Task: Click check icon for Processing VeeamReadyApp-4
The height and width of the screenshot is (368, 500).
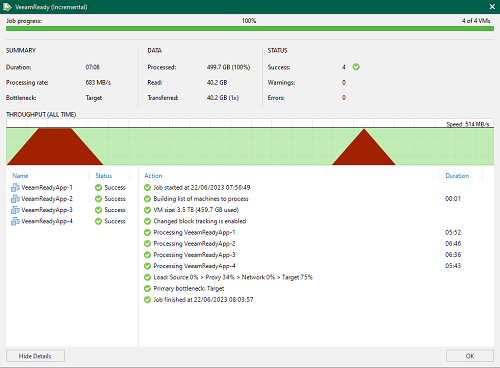Action: coord(147,266)
